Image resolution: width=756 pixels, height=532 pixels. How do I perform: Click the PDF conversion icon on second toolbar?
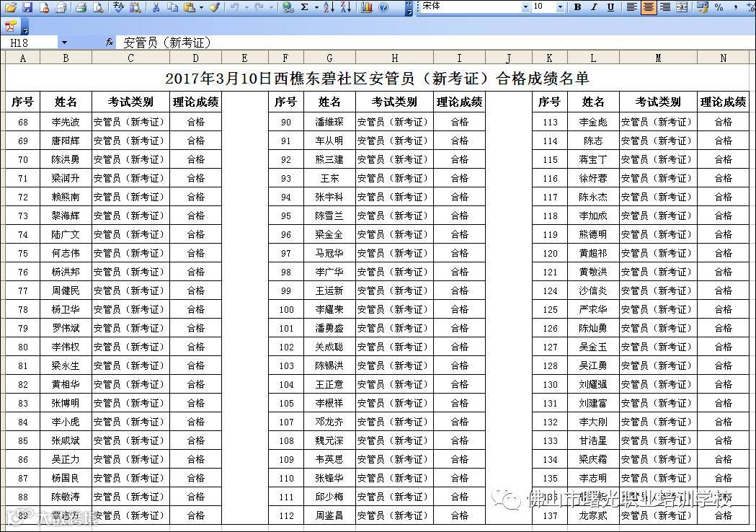[x=11, y=26]
